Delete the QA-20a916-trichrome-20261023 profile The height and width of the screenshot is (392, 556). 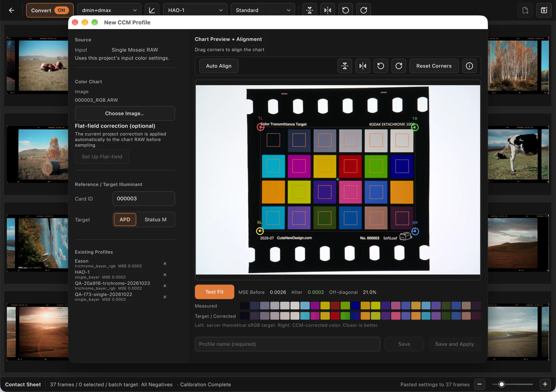click(165, 286)
